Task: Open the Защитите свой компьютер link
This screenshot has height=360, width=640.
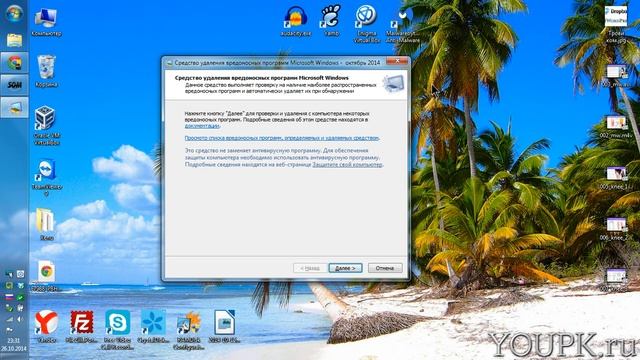Action: (347, 164)
